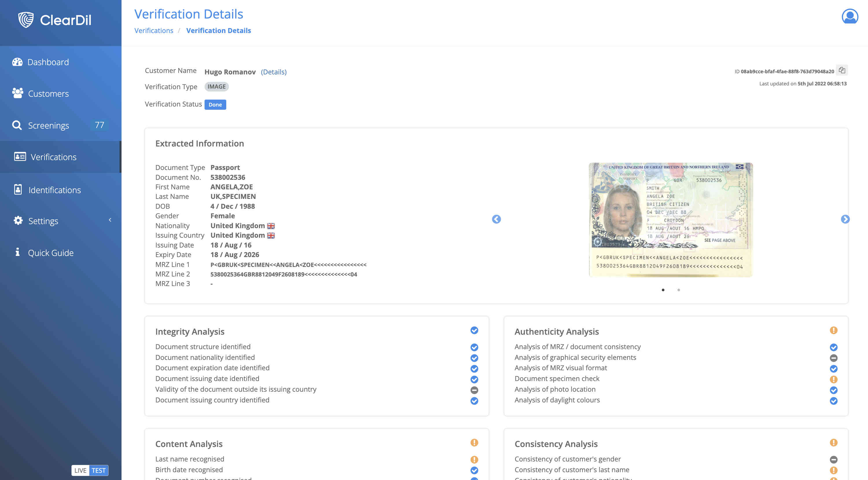Switch environment to LIVE mode

point(80,470)
